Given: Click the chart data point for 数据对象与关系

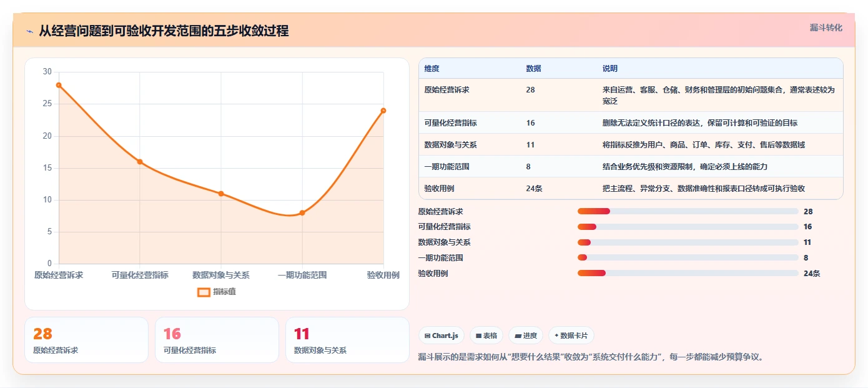Looking at the screenshot, I should click(x=221, y=194).
